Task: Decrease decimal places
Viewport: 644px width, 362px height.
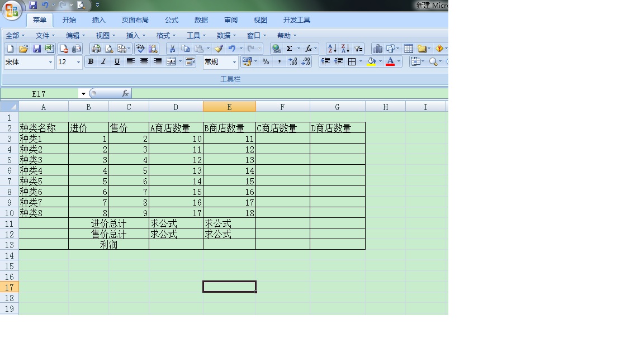Action: pos(306,61)
